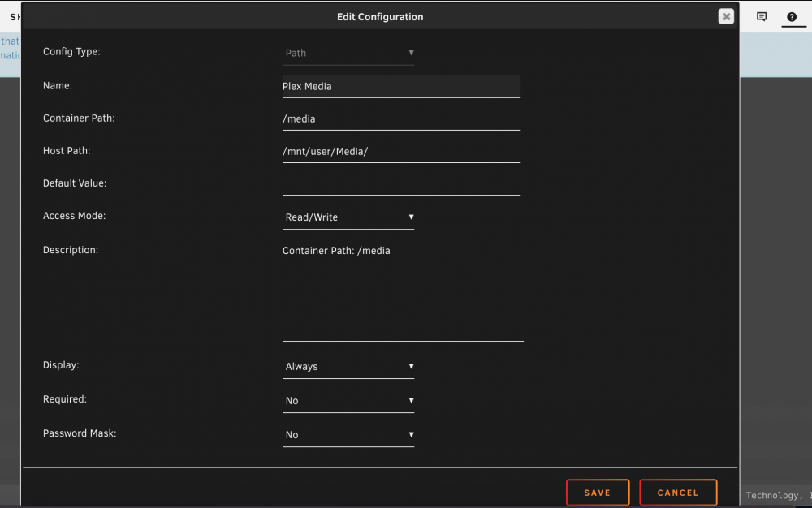Open the help question-mark icon

tap(791, 17)
